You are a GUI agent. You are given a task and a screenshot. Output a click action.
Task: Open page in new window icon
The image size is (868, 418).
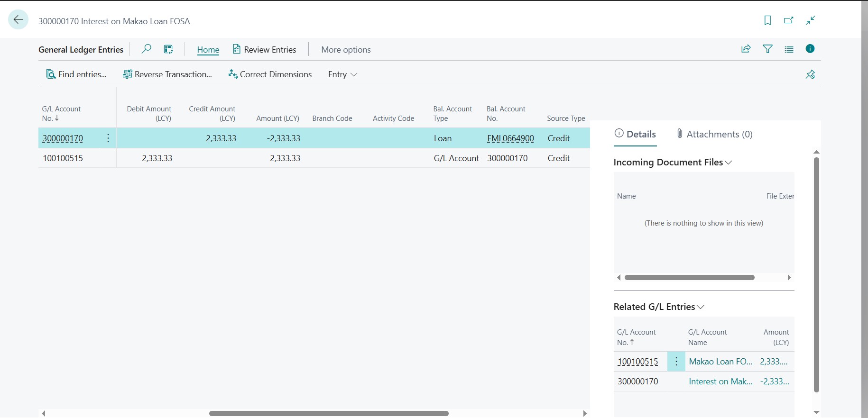[x=788, y=20]
